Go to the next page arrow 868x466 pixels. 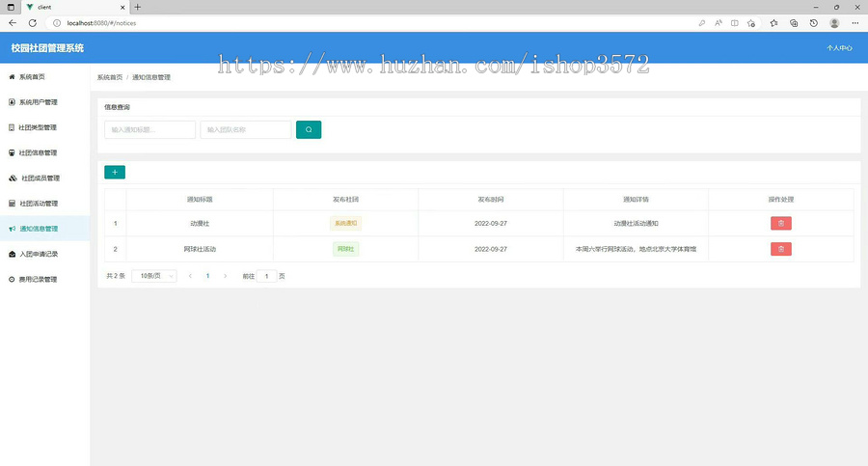225,276
